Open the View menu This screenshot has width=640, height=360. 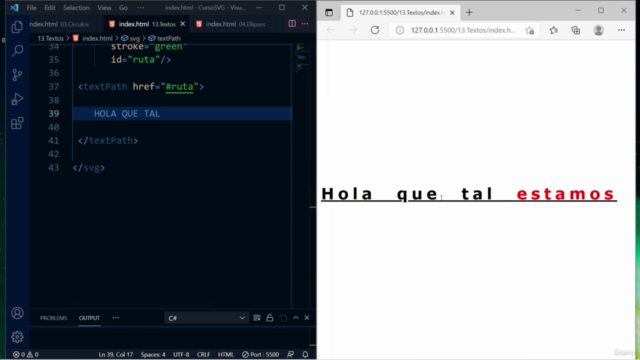104,8
